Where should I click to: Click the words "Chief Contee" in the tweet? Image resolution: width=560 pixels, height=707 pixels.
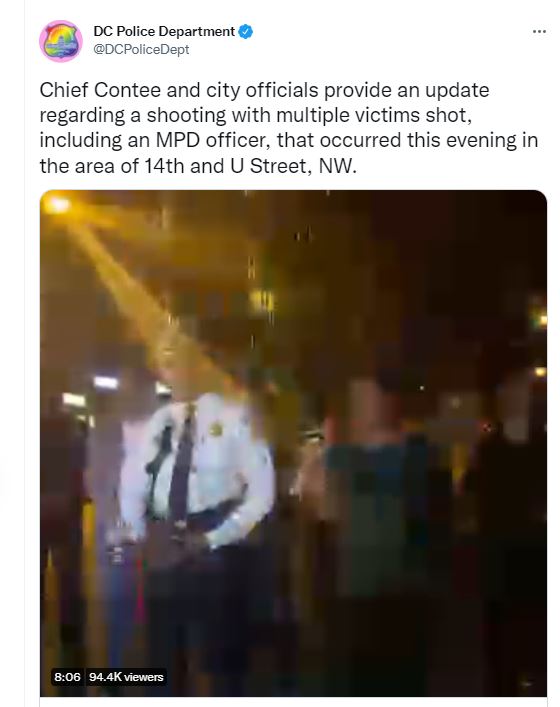pyautogui.click(x=100, y=90)
